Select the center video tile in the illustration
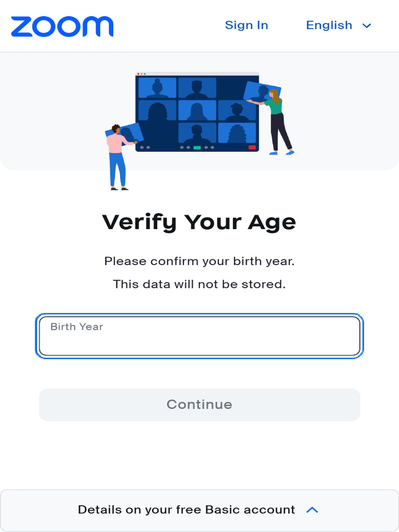The width and height of the screenshot is (399, 532). click(x=197, y=111)
